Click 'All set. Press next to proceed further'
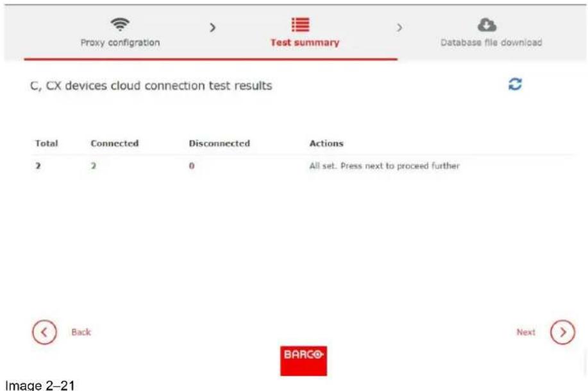 click(x=384, y=166)
